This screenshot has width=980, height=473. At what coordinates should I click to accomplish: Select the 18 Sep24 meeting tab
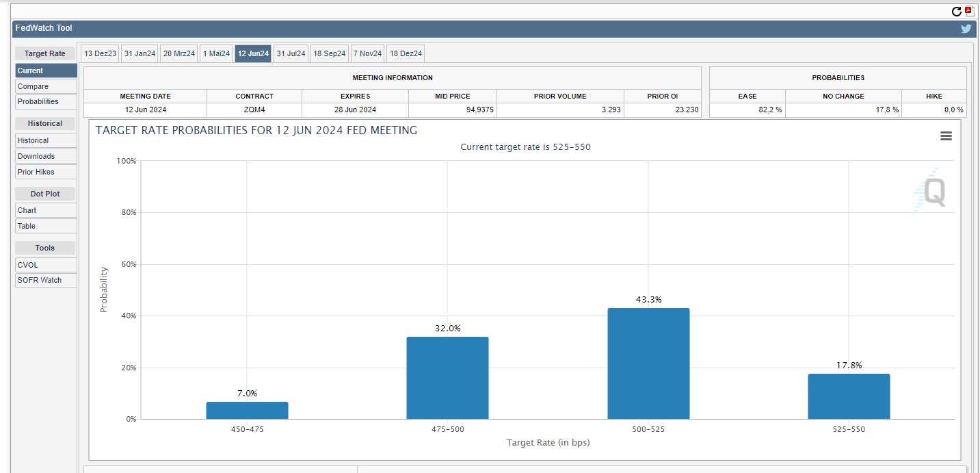click(x=330, y=53)
